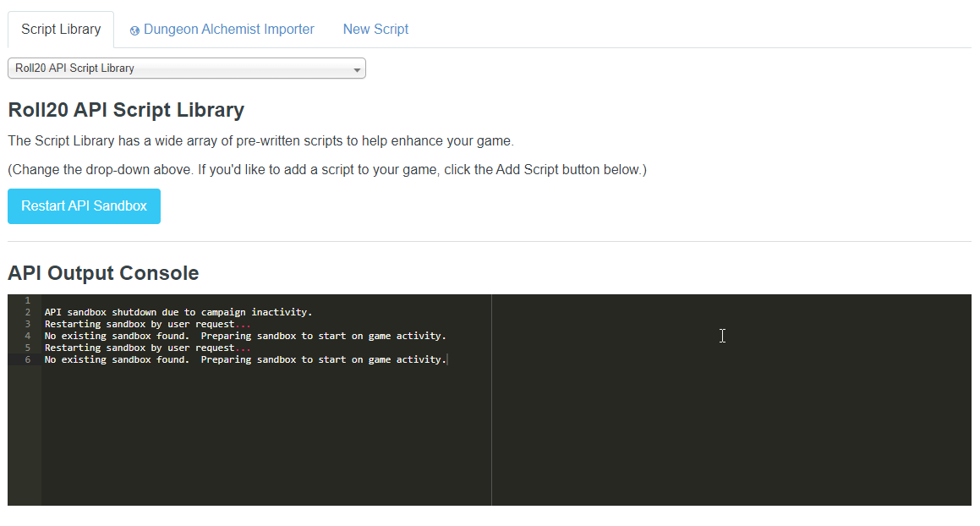Click console line 'API sandbox shutdown due to campaign inactivity.'
This screenshot has width=980, height=526.
point(178,312)
